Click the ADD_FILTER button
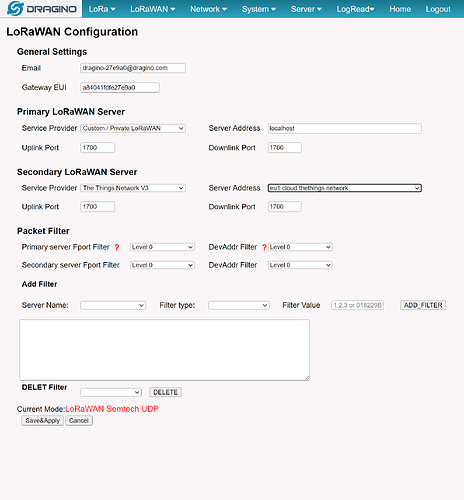Image resolution: width=464 pixels, height=500 pixels. point(423,305)
